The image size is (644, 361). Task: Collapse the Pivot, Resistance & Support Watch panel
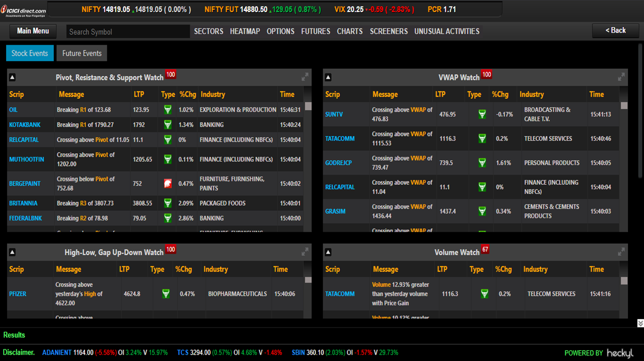pos(12,78)
